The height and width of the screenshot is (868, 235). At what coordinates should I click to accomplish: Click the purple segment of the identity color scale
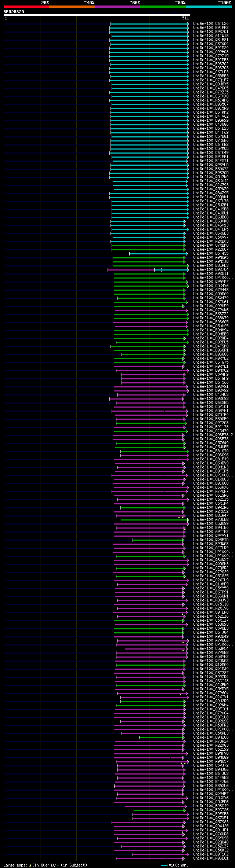[117, 7]
